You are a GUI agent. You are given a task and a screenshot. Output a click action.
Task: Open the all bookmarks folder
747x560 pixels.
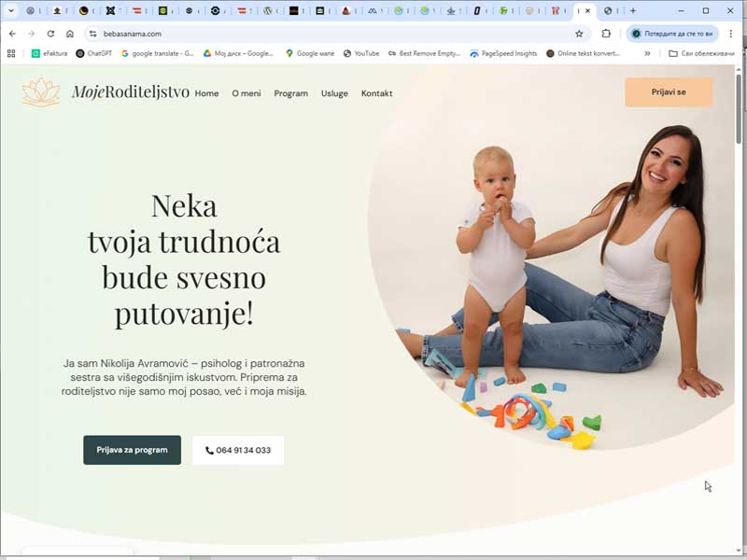pyautogui.click(x=701, y=53)
